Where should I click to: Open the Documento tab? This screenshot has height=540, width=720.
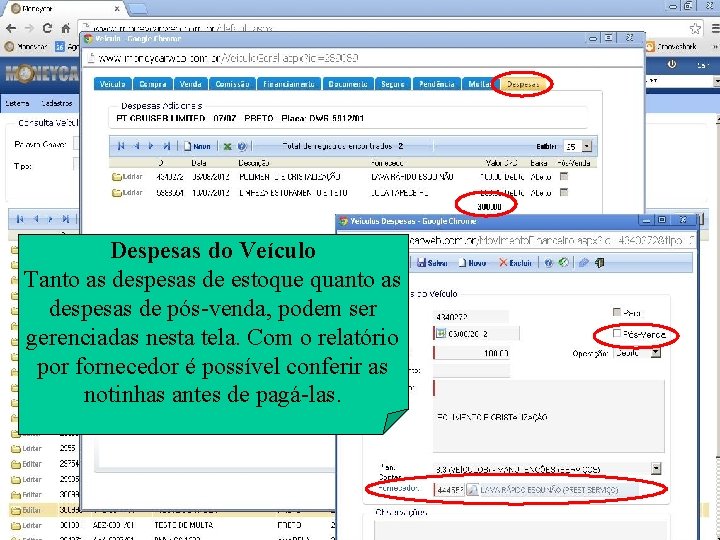pyautogui.click(x=348, y=84)
